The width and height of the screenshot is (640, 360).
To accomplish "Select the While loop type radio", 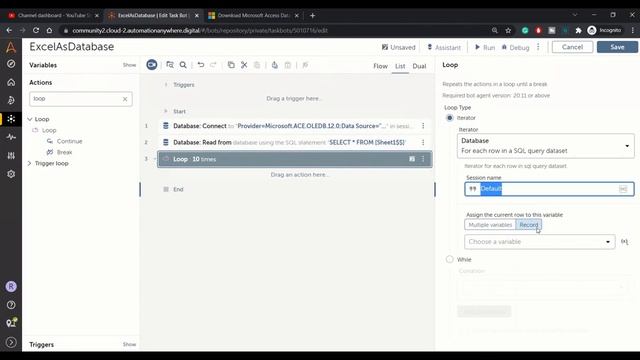I will (449, 259).
